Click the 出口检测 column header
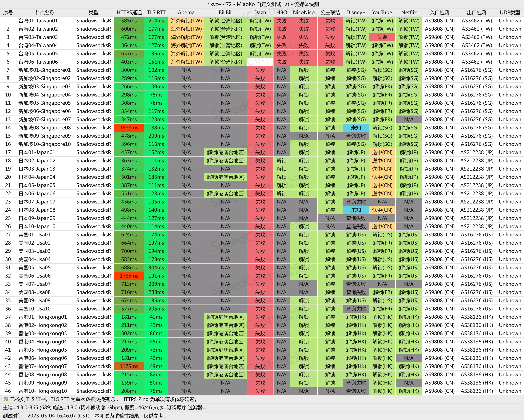This screenshot has height=420, width=524. pos(477,12)
